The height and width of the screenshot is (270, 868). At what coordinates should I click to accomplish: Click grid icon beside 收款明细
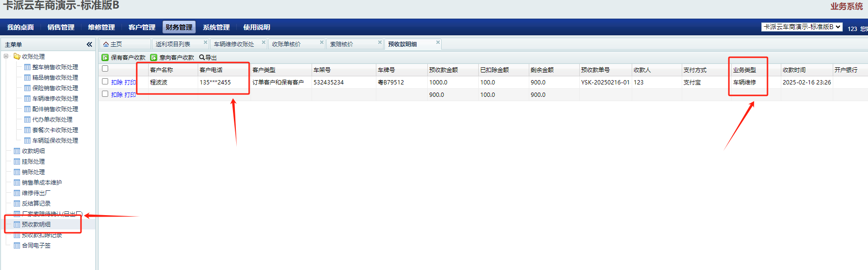(17, 151)
